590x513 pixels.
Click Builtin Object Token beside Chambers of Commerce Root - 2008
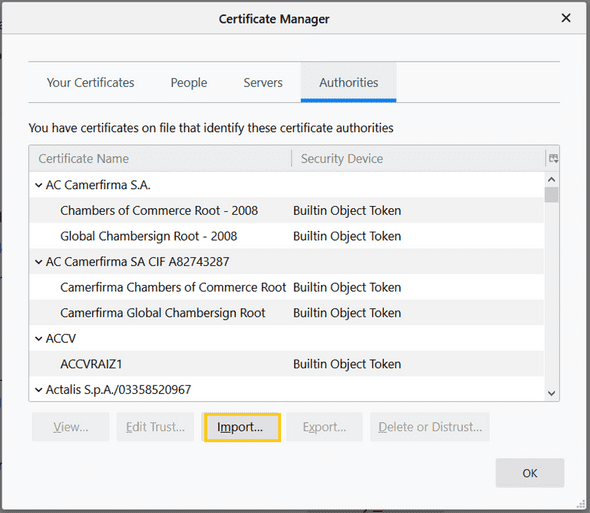coord(347,211)
